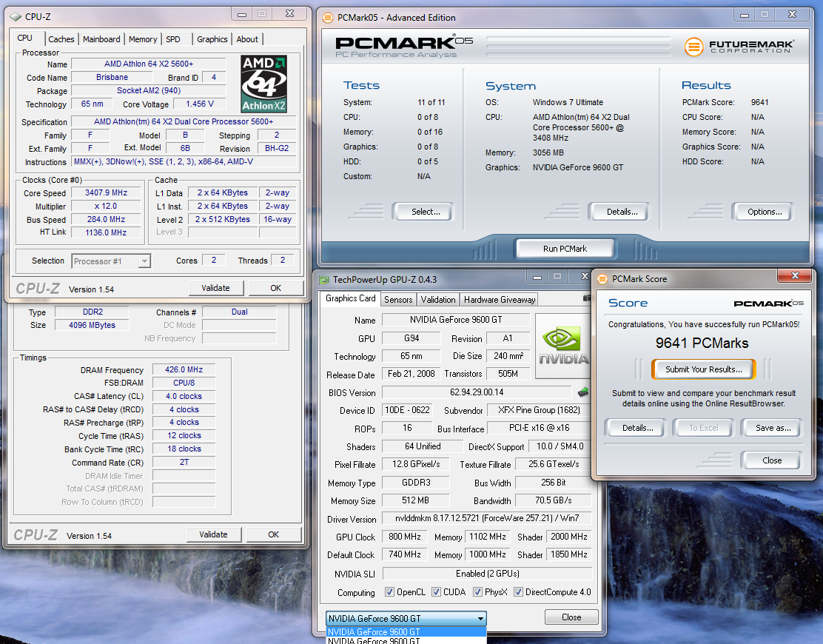Click the Memory size value 4096 MBytes
The width and height of the screenshot is (823, 644).
coord(92,325)
